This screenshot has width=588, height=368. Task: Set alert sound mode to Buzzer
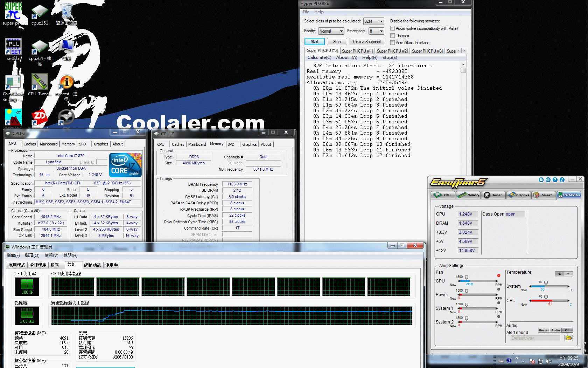544,330
